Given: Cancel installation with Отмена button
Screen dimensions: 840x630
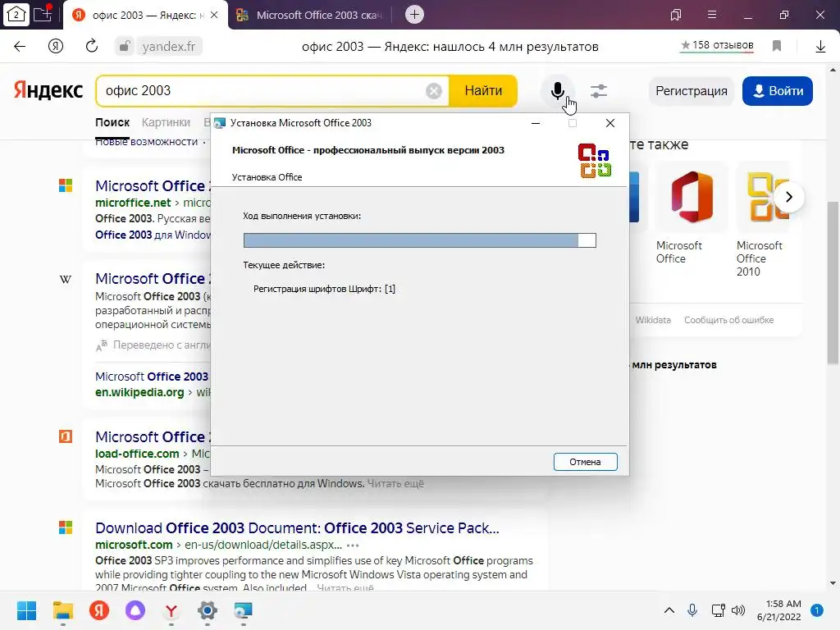Looking at the screenshot, I should click(x=585, y=462).
